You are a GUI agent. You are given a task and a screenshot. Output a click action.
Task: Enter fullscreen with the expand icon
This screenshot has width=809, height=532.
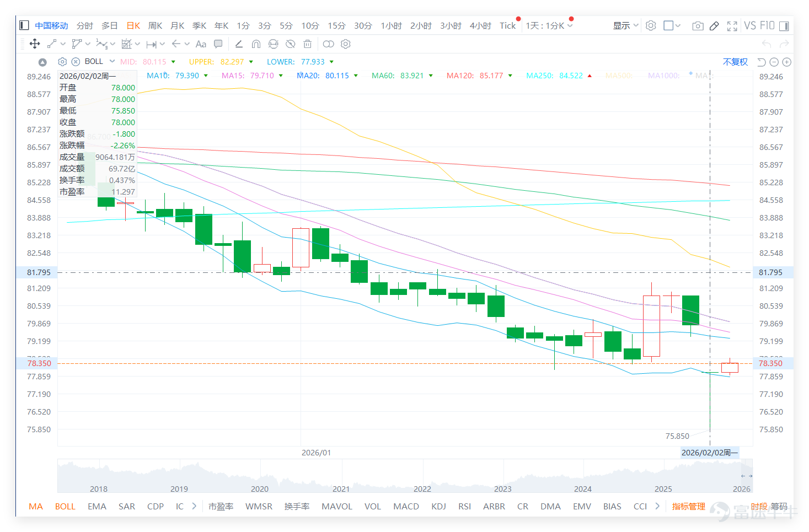(732, 26)
